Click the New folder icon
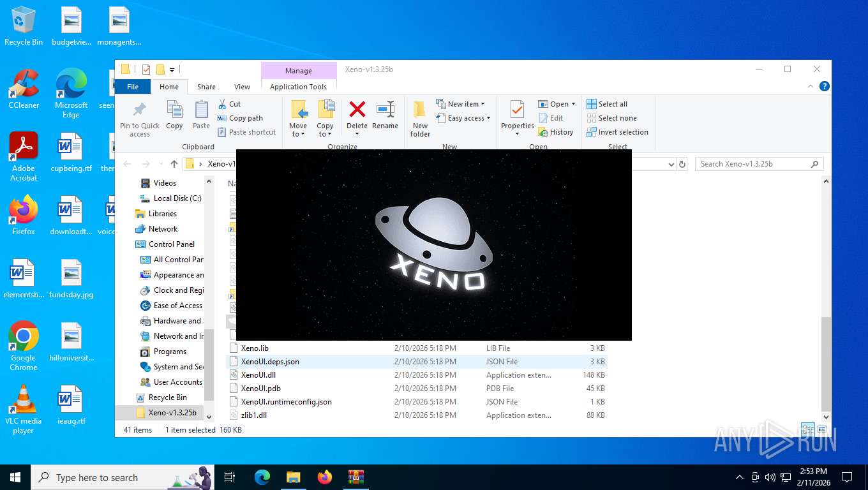 coord(420,110)
